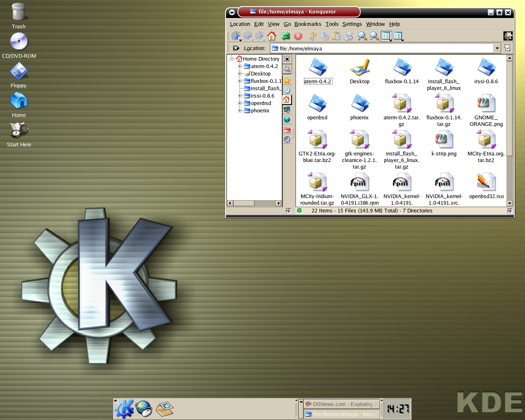The width and height of the screenshot is (525, 420).
Task: Go to Home URL in toolbar
Action: click(x=272, y=36)
